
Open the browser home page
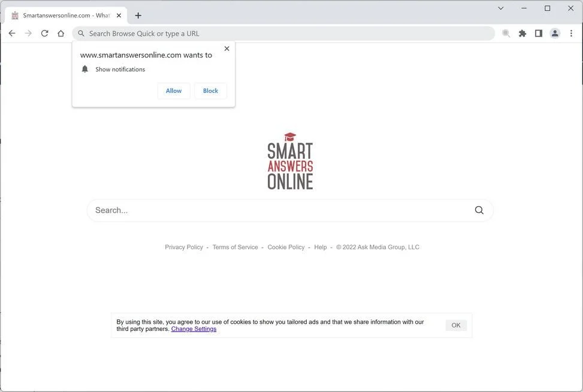[61, 34]
